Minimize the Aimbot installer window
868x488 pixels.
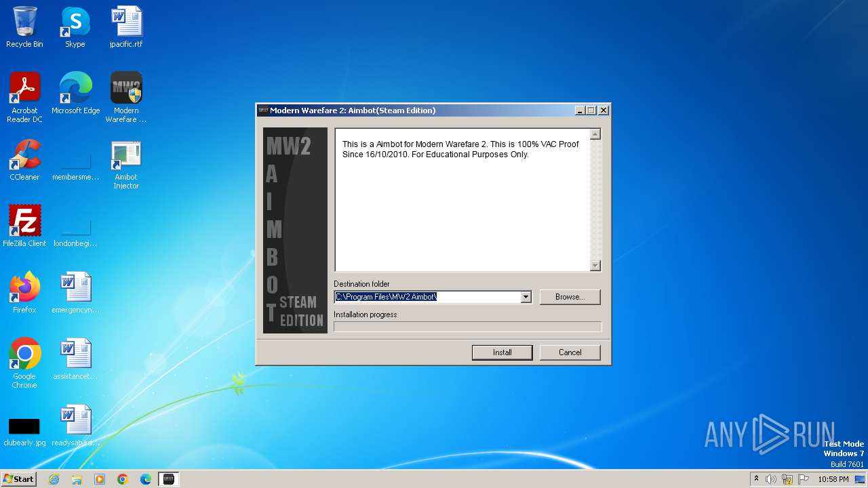coord(580,110)
